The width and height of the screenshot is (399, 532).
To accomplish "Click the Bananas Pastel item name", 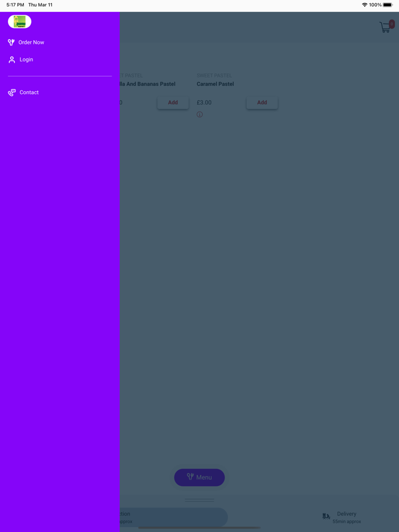I will 148,84.
